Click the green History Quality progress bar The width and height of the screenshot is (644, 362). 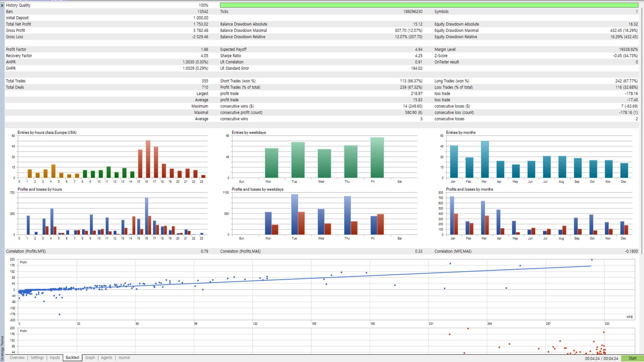pyautogui.click(x=429, y=5)
